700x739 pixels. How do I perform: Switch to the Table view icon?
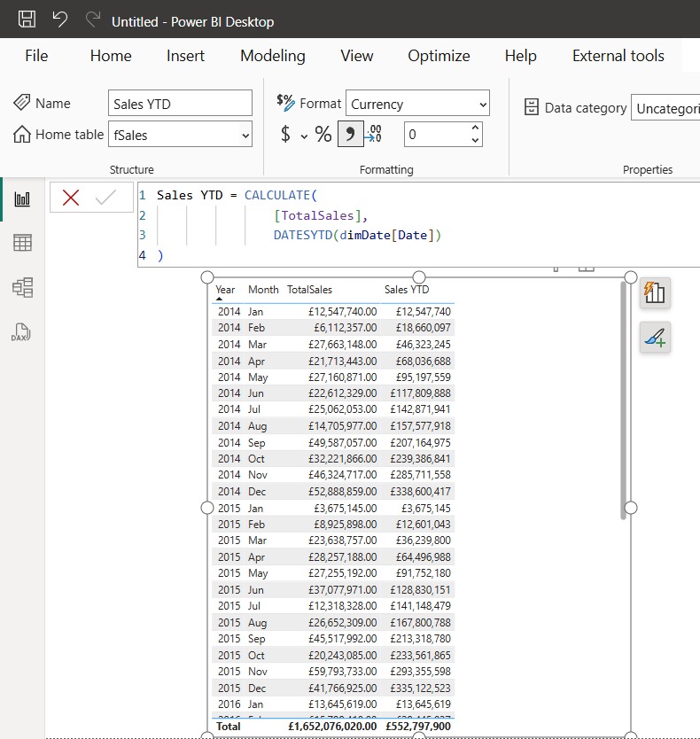(x=22, y=243)
